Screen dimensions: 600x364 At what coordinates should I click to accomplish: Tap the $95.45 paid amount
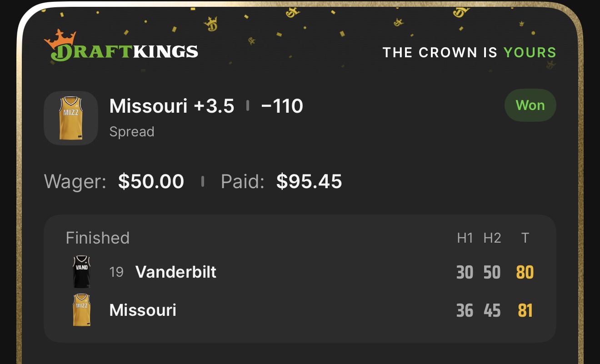tap(309, 181)
